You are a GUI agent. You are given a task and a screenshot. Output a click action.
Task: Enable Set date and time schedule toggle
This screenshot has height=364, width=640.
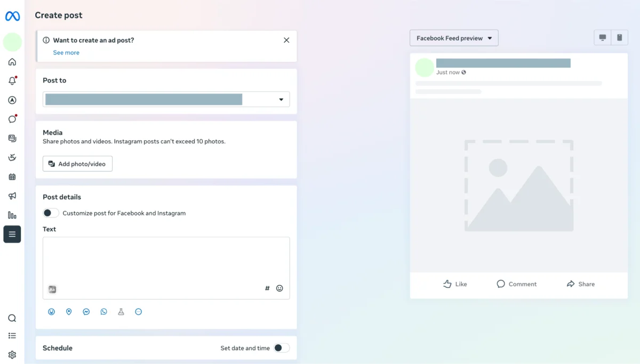282,348
